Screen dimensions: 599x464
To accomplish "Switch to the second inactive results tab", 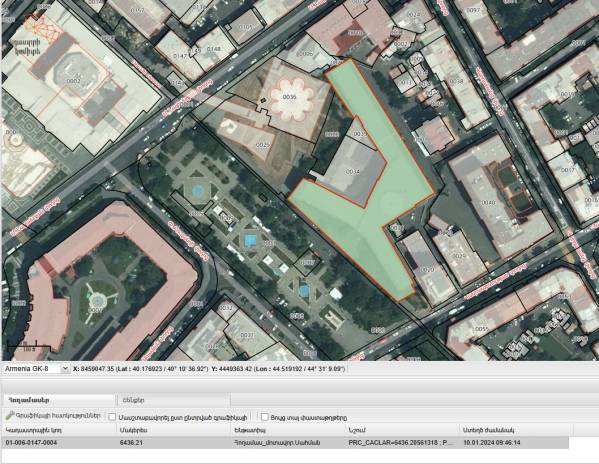I will (x=174, y=400).
